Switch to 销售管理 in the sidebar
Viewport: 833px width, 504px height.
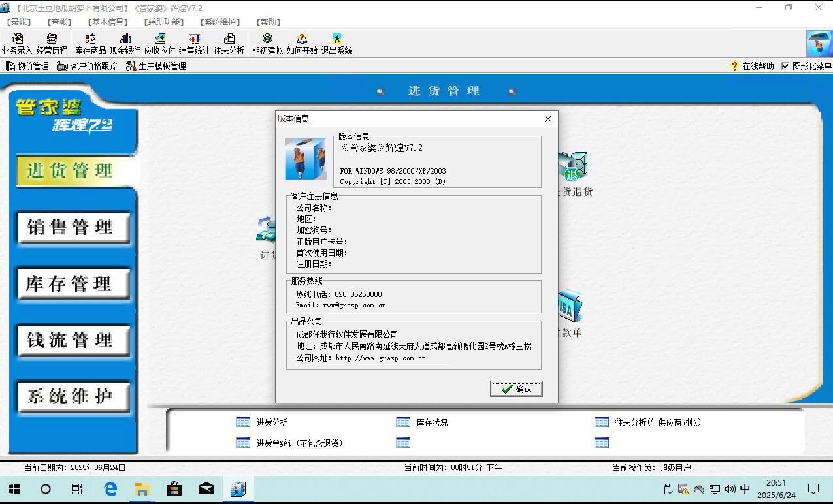[73, 227]
